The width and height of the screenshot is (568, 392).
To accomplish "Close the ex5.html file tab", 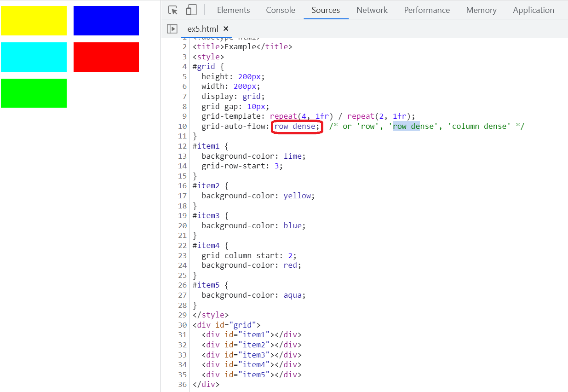I will [226, 29].
